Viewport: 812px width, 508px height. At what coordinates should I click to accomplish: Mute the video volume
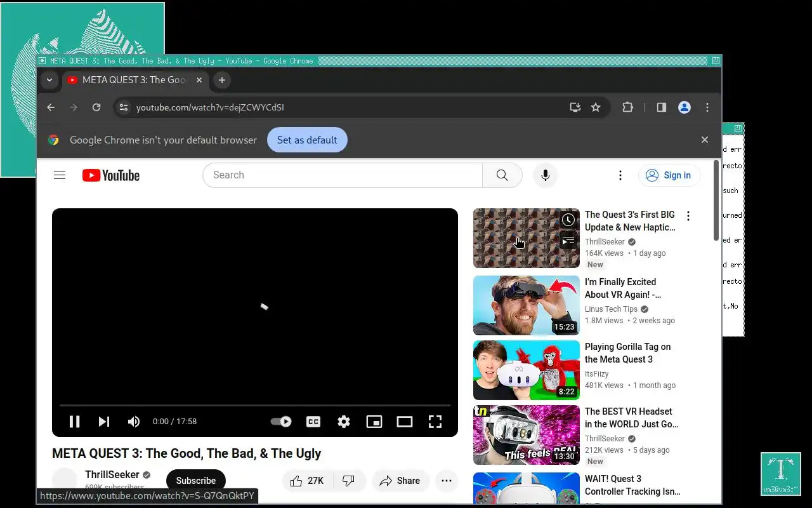click(x=134, y=422)
